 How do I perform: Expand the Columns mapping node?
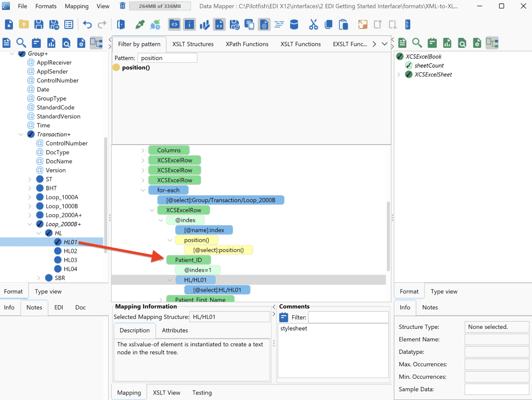143,150
